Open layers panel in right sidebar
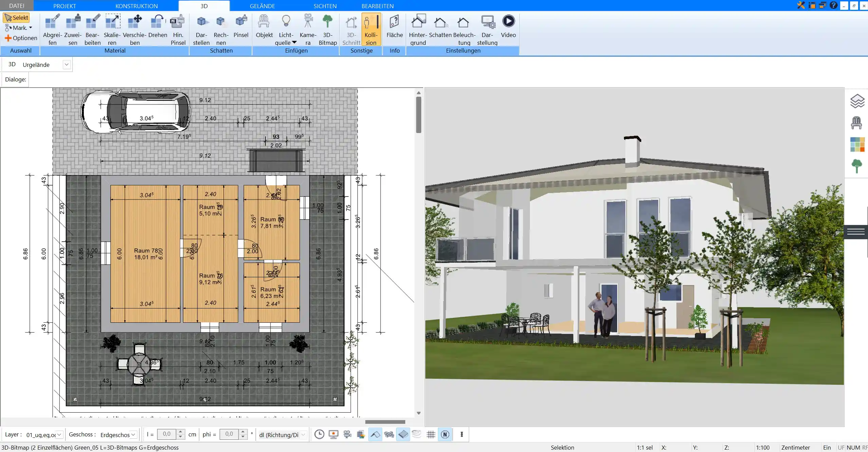The image size is (868, 452). click(x=857, y=101)
